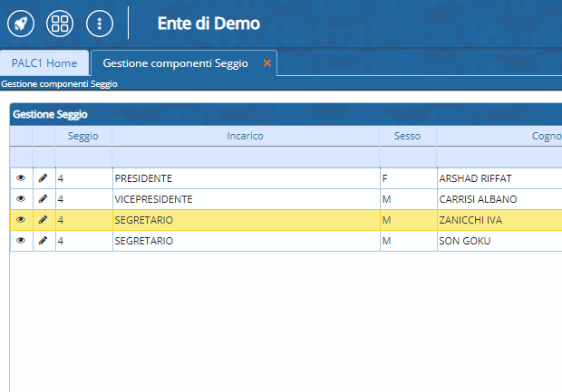View CARRISI ALBANO details via eye icon

[x=21, y=199]
